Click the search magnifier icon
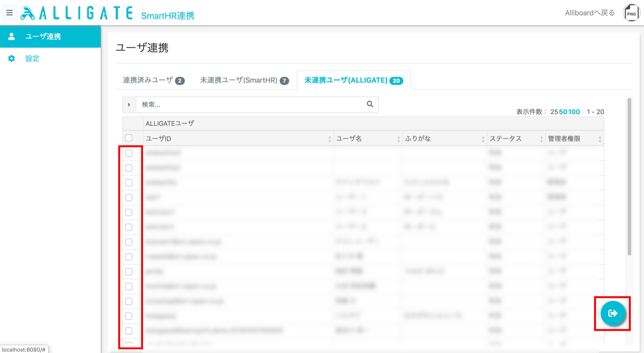This screenshot has height=353, width=644. pos(370,104)
